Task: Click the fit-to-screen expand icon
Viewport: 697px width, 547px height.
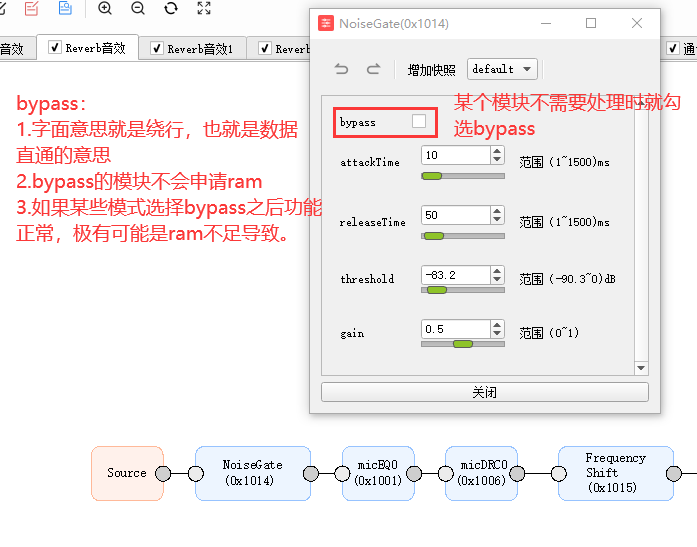Action: click(204, 8)
